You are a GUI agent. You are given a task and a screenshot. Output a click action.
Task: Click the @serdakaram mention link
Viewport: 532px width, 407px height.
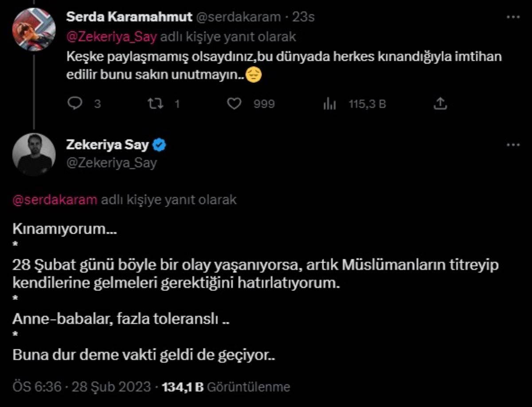click(55, 200)
